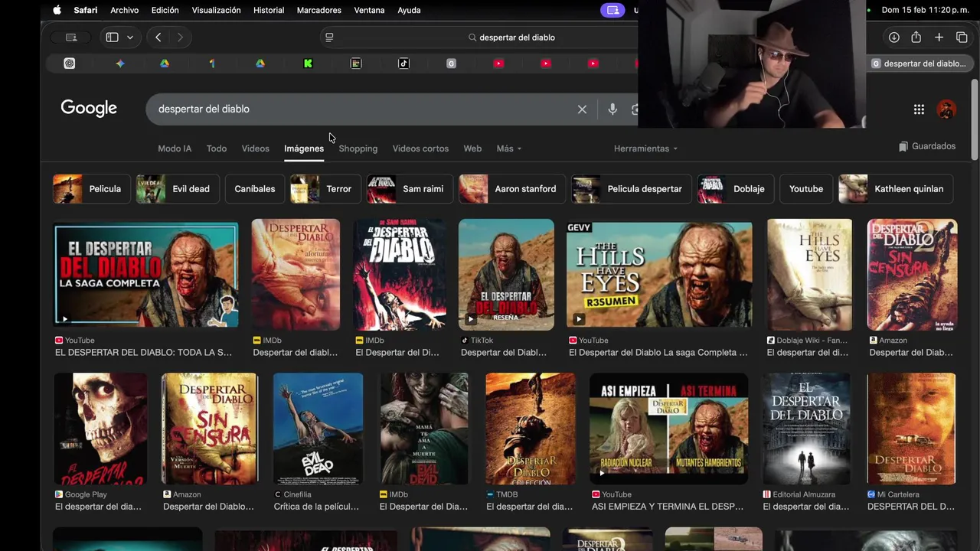
Task: Filter images by Kathleen quinlan chip
Action: coord(896,189)
